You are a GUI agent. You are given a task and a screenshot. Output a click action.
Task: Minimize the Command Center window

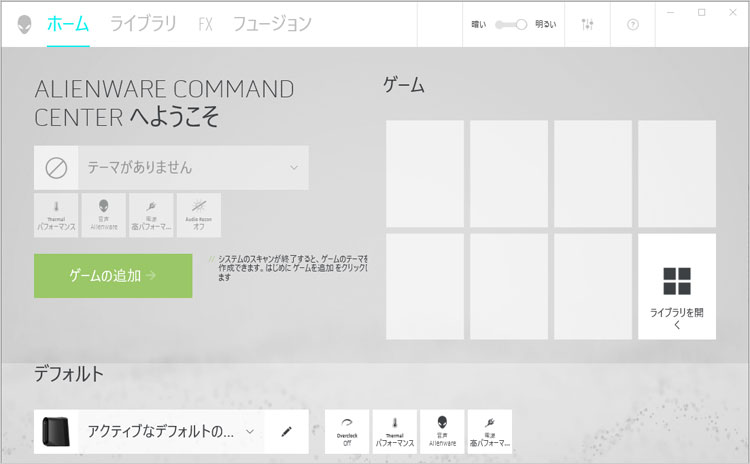(x=671, y=12)
